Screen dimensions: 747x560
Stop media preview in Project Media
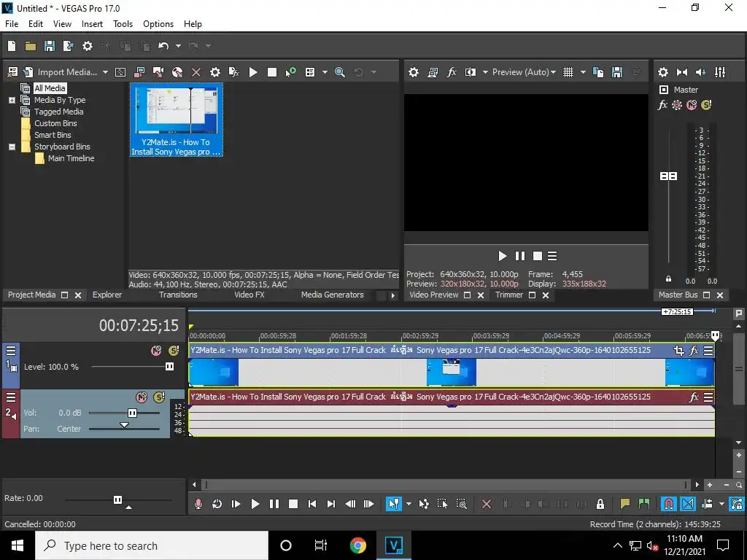(x=272, y=72)
